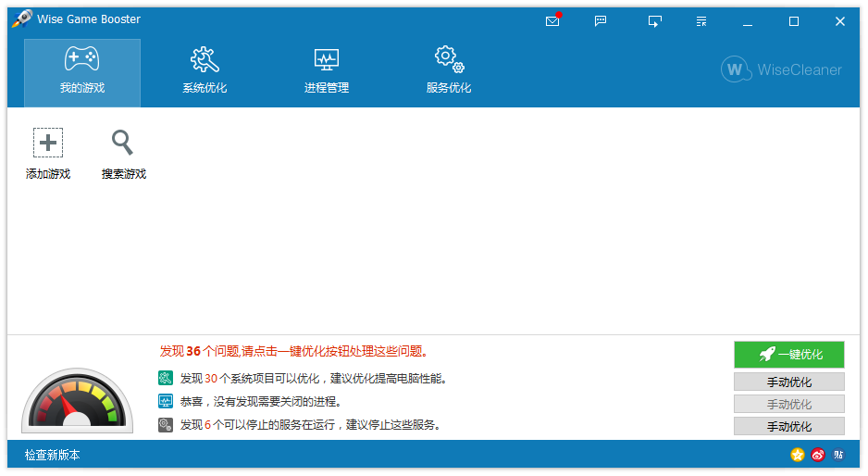Click the blue Tieba 贴 icon

point(838,455)
